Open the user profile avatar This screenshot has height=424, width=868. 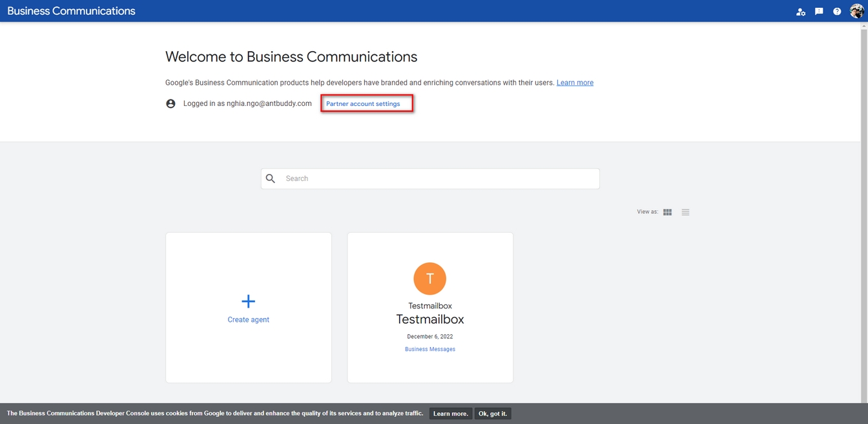tap(856, 11)
